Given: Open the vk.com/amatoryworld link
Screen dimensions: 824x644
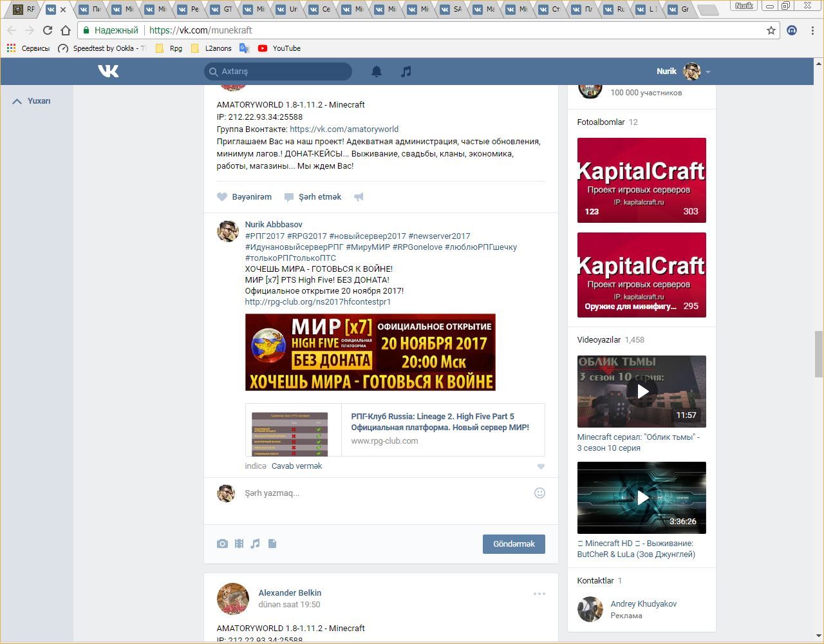Looking at the screenshot, I should [344, 129].
